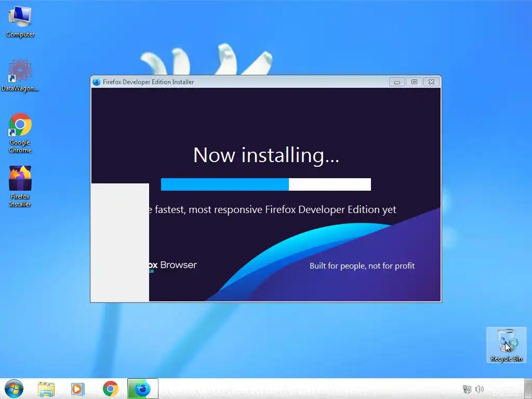The width and height of the screenshot is (532, 399).
Task: Minimize the Firefox Developer Edition Installer window
Action: 397,82
